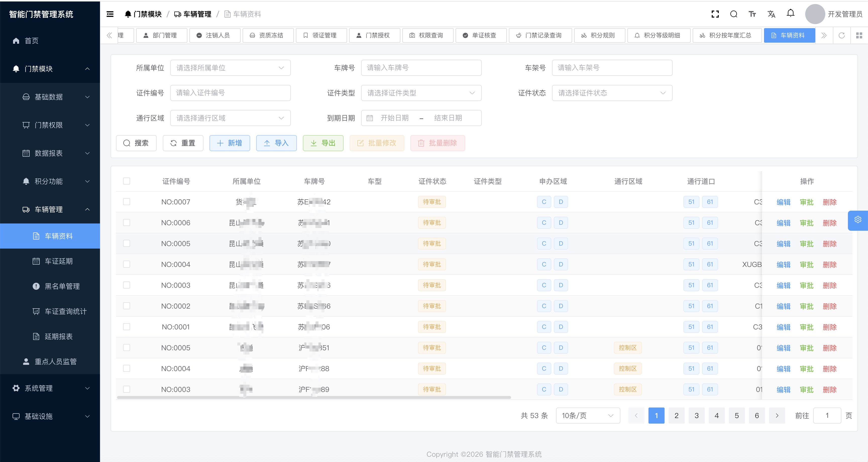Click 删除 for row NO:0001

coord(830,327)
